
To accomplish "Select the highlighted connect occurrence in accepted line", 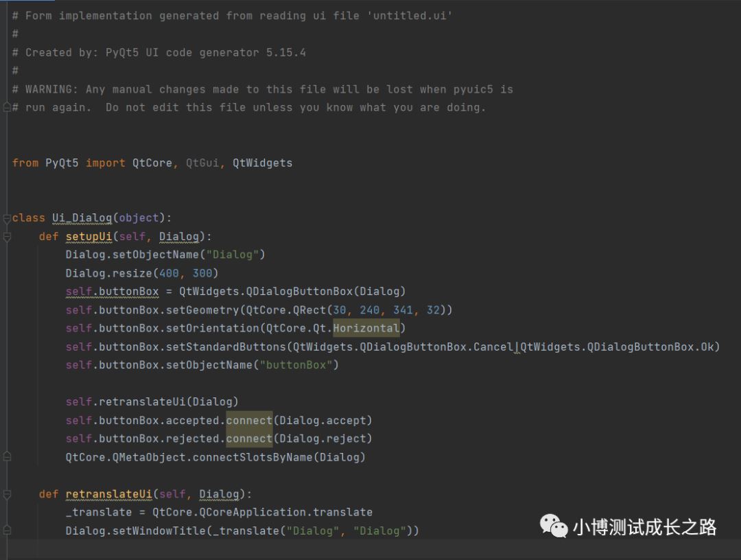I will click(x=248, y=420).
